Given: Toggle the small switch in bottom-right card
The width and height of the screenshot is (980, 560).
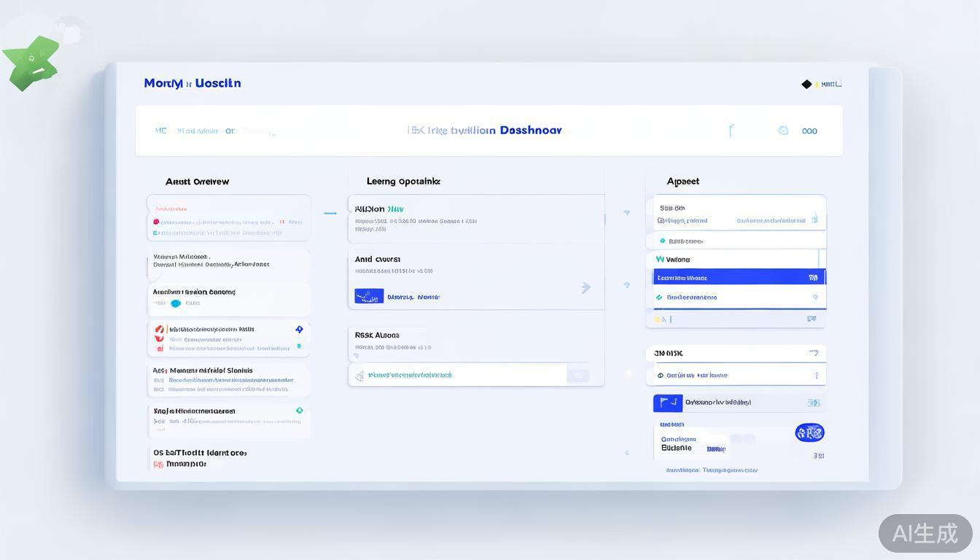Looking at the screenshot, I should 742,439.
